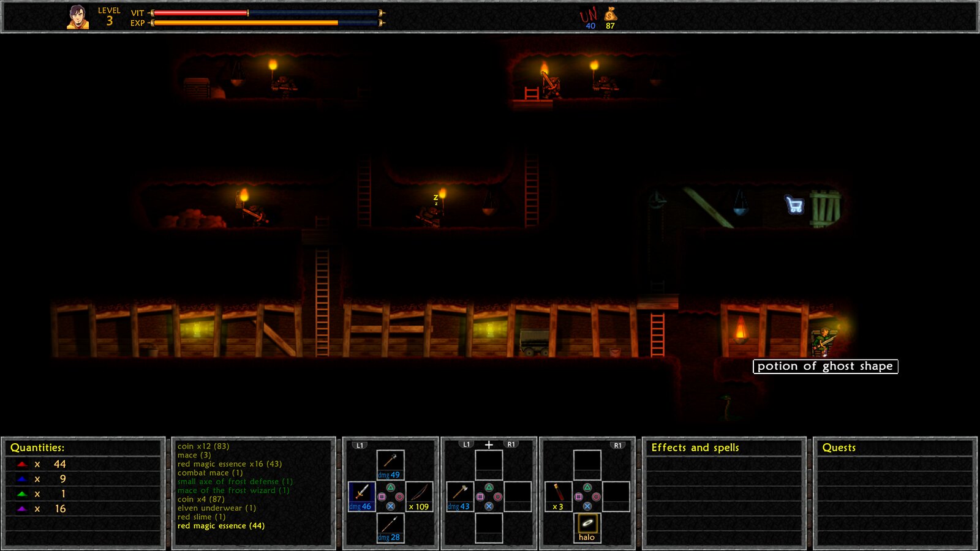Image resolution: width=980 pixels, height=551 pixels.
Task: Click the red essence count 44
Action: pos(59,464)
